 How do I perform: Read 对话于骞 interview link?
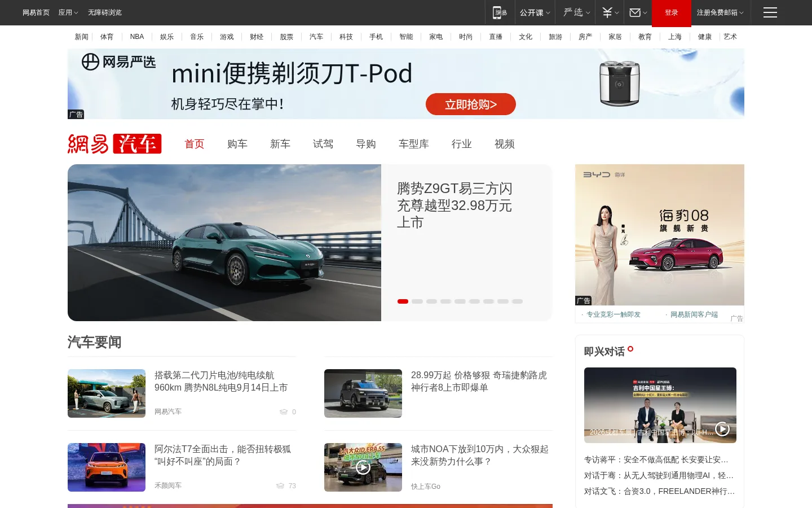coord(659,475)
